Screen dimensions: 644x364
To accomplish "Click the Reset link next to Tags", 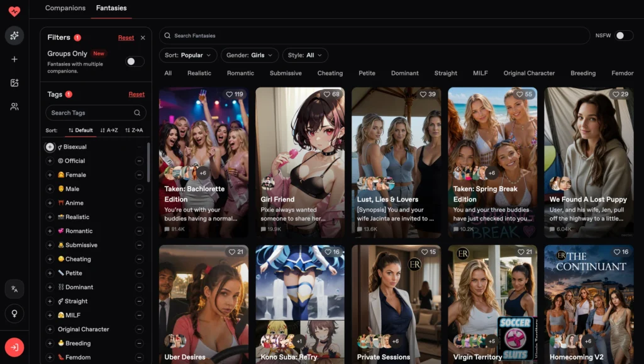I will pyautogui.click(x=136, y=94).
